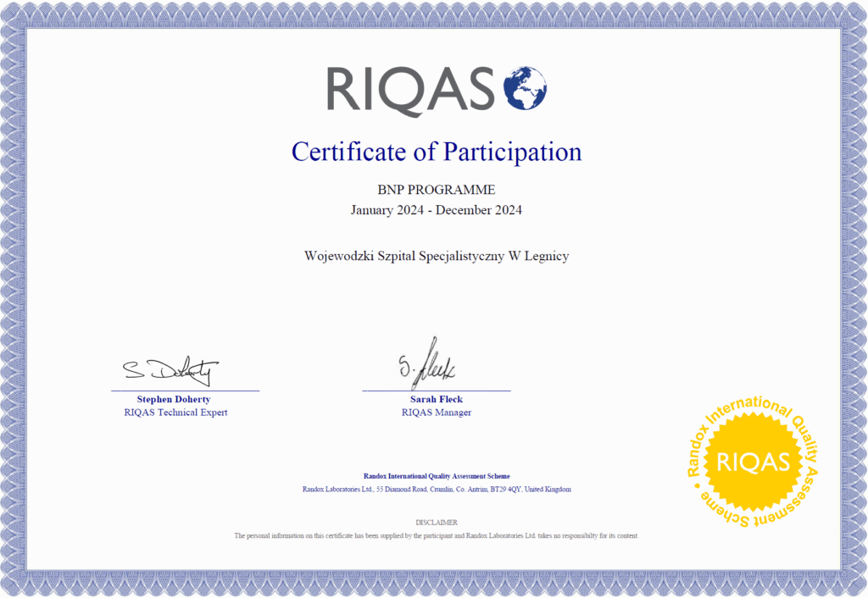868x598 pixels.
Task: Select the Certificate of Participation heading
Action: click(x=437, y=152)
